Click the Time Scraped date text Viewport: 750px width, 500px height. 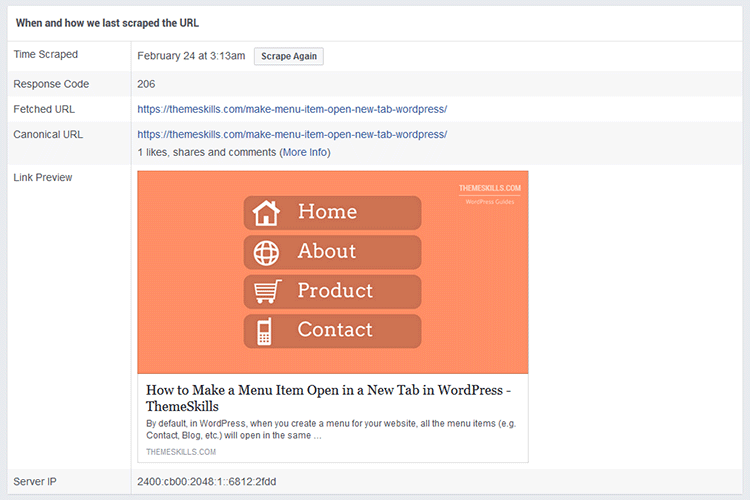pos(191,56)
